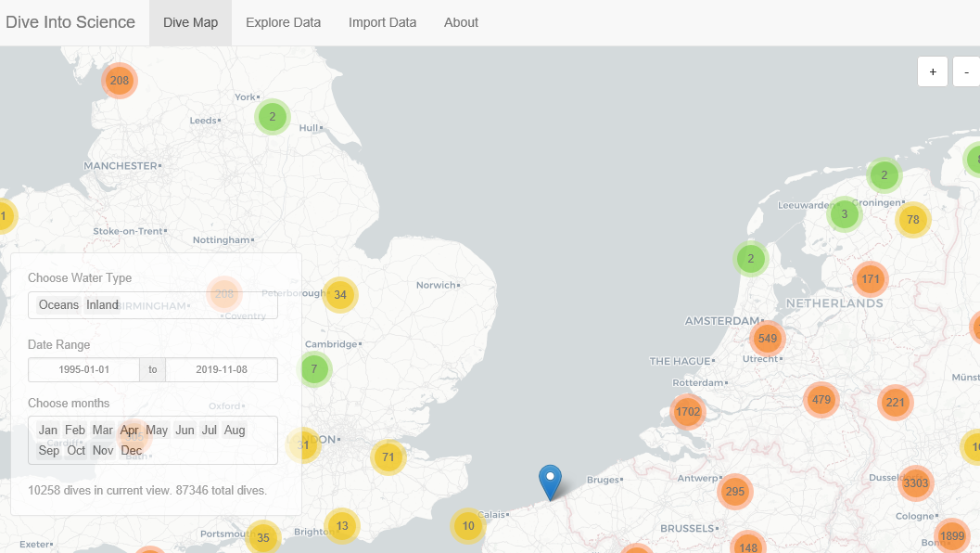
Task: Open the Import Data tab
Action: pos(382,22)
